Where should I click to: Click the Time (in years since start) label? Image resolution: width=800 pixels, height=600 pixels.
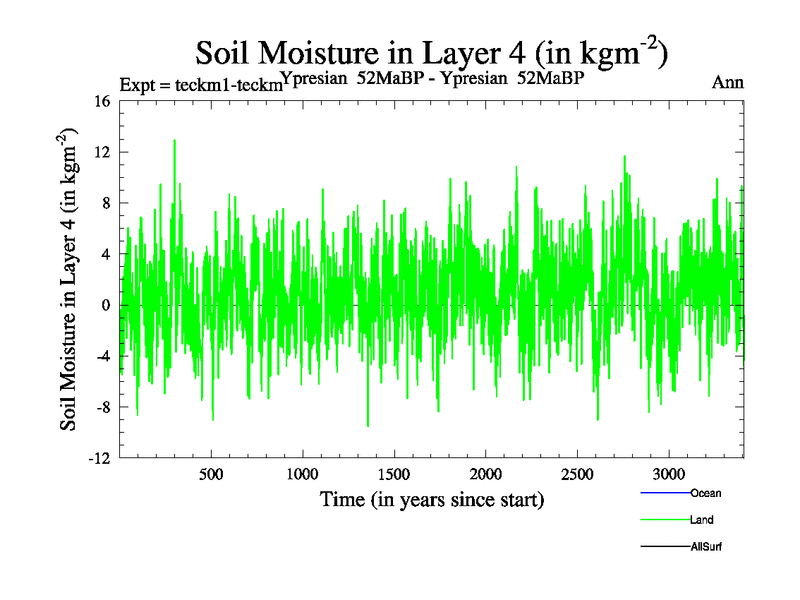point(431,499)
